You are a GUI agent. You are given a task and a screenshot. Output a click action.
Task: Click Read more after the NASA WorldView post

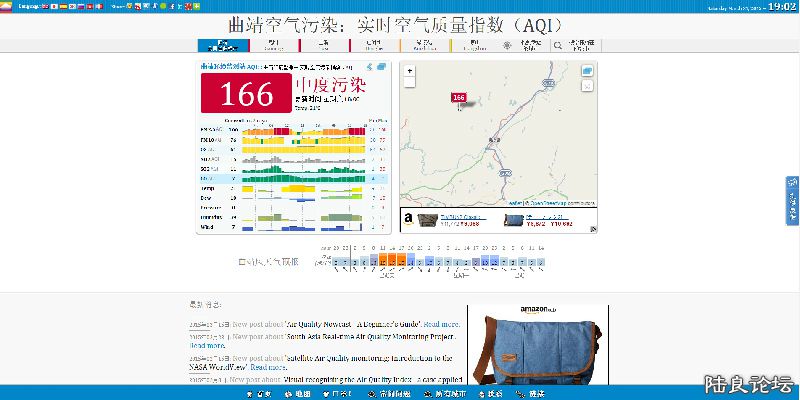point(269,367)
